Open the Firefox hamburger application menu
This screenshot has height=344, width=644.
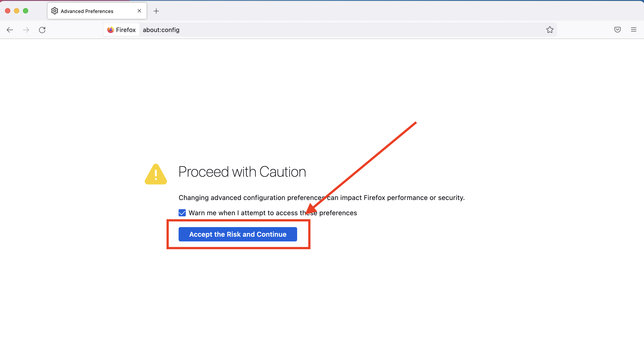click(x=633, y=30)
